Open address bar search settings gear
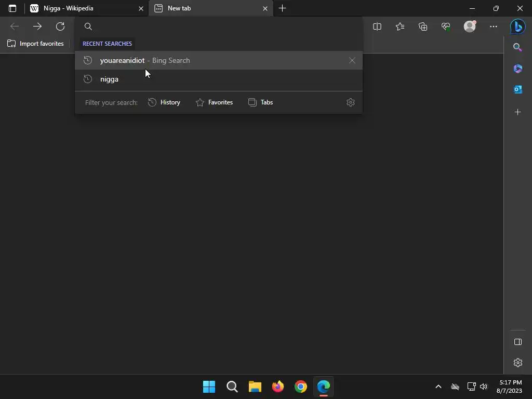 351,102
